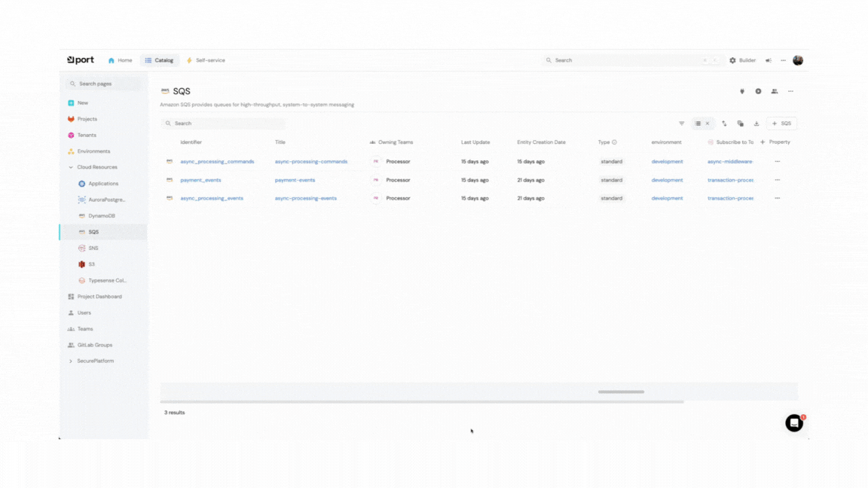Remove the active table view chip

pos(708,124)
